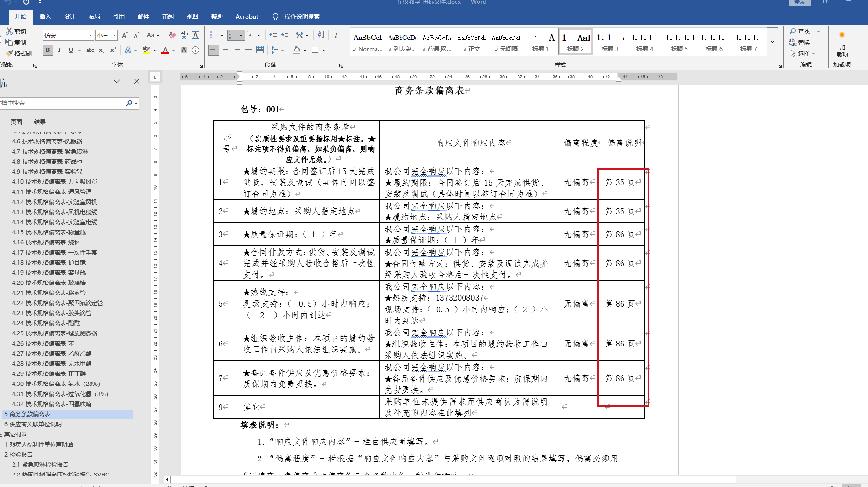Toggle numbered list formatting
The height and width of the screenshot is (487, 868).
[233, 35]
